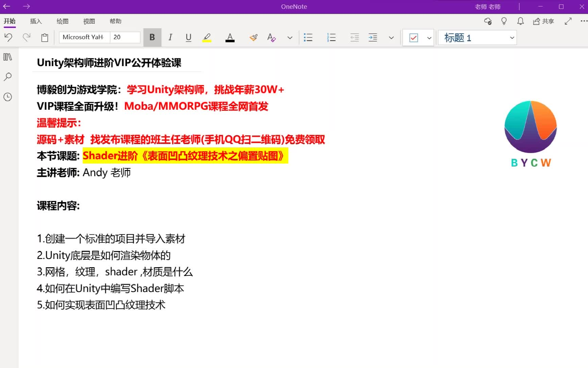
Task: Open the tags dropdown arrow
Action: 429,37
